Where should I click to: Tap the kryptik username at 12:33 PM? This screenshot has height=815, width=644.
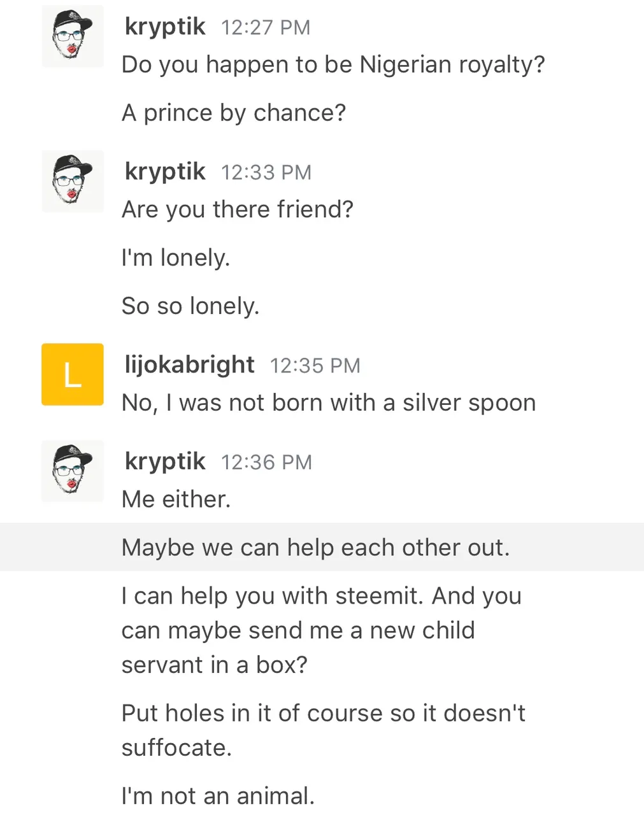point(165,172)
